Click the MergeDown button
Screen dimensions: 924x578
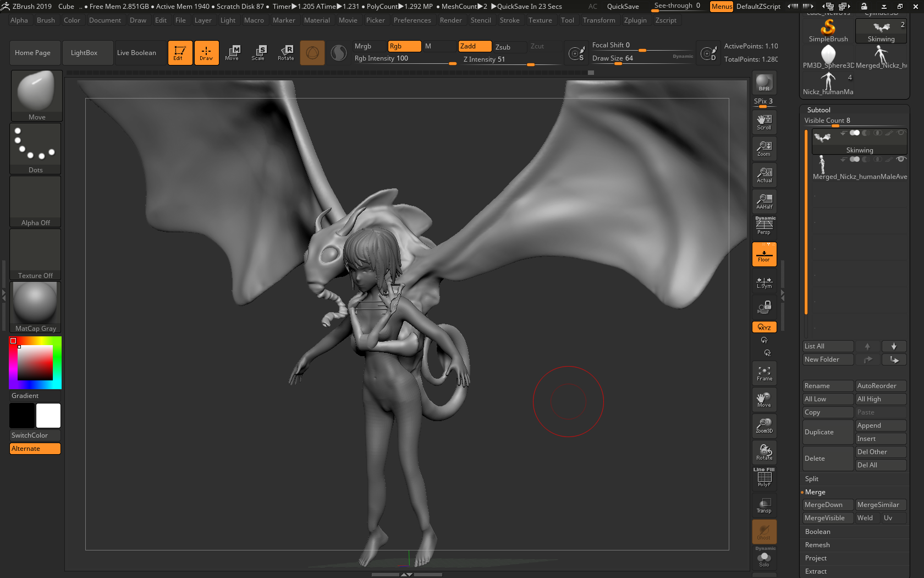(x=827, y=505)
